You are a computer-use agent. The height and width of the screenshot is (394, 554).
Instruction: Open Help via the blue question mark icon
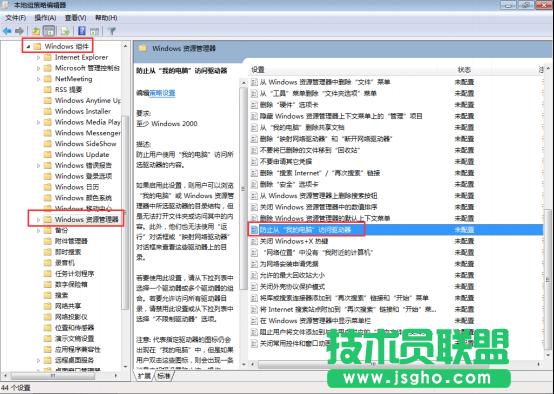(x=82, y=31)
